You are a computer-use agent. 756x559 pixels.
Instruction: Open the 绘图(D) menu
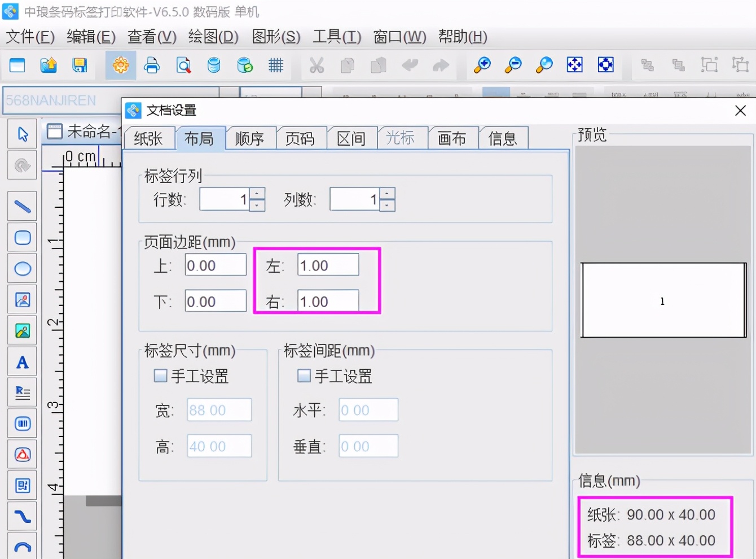click(213, 37)
